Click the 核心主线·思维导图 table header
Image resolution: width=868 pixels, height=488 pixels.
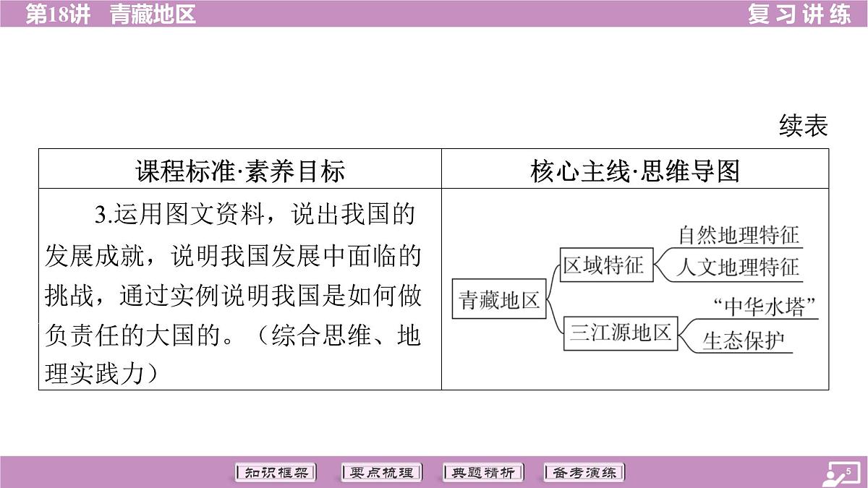[x=635, y=171]
